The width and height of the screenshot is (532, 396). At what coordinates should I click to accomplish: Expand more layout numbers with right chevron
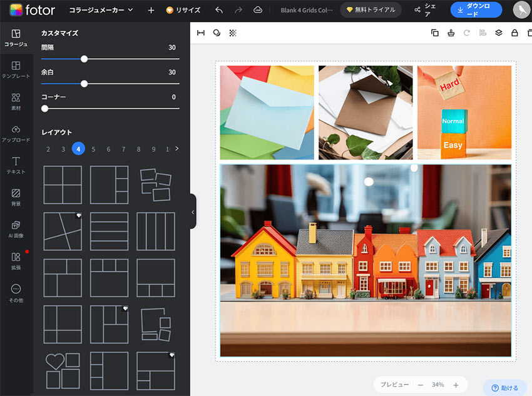click(177, 149)
